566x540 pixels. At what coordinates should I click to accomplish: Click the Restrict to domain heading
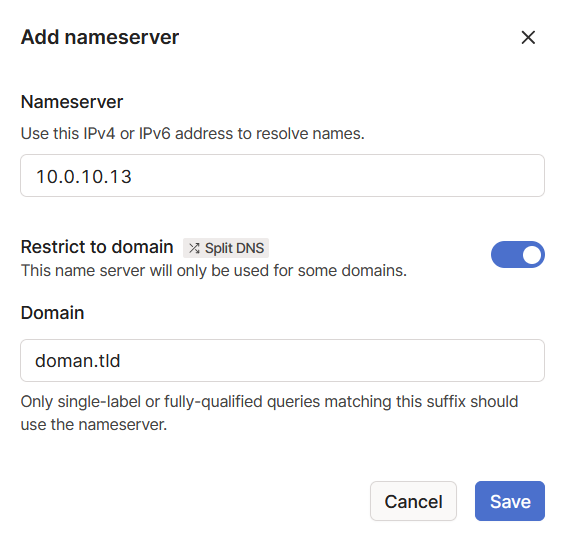[x=97, y=247]
